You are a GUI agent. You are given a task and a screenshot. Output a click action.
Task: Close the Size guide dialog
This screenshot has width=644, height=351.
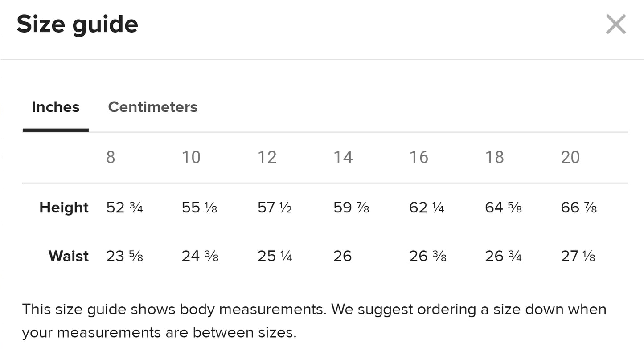616,24
